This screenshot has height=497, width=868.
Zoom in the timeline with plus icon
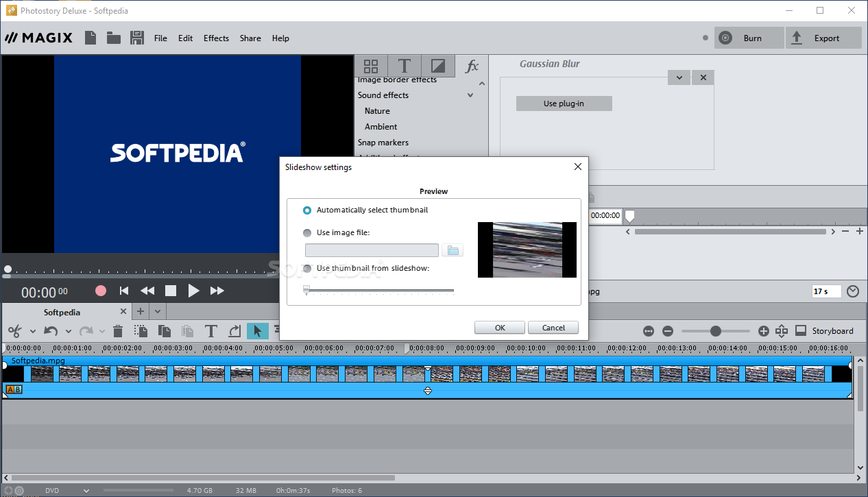(x=764, y=331)
